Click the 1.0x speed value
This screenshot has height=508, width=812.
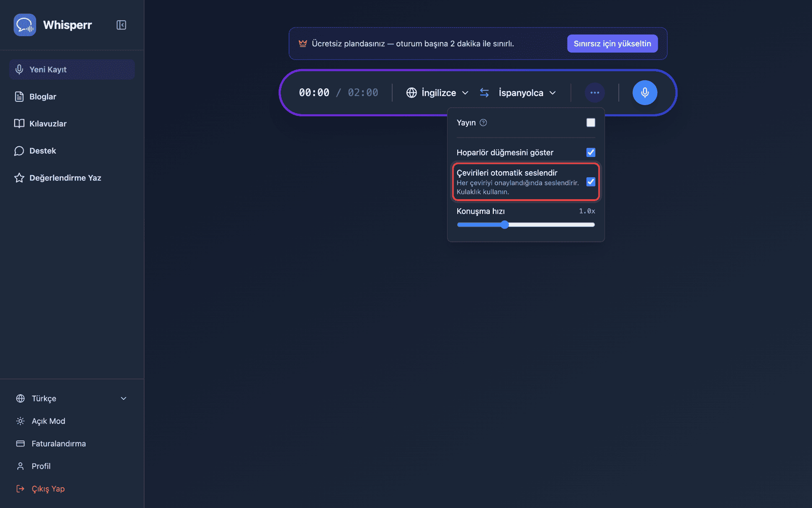point(587,211)
